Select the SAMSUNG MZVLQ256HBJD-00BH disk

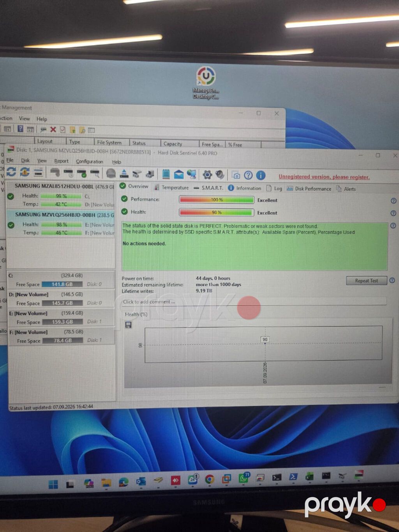(61, 224)
